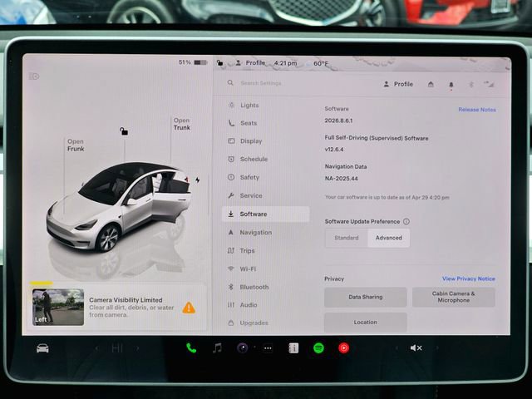Image resolution: width=532 pixels, height=399 pixels.
Task: Open the dashcam camera app icon
Action: (242, 348)
